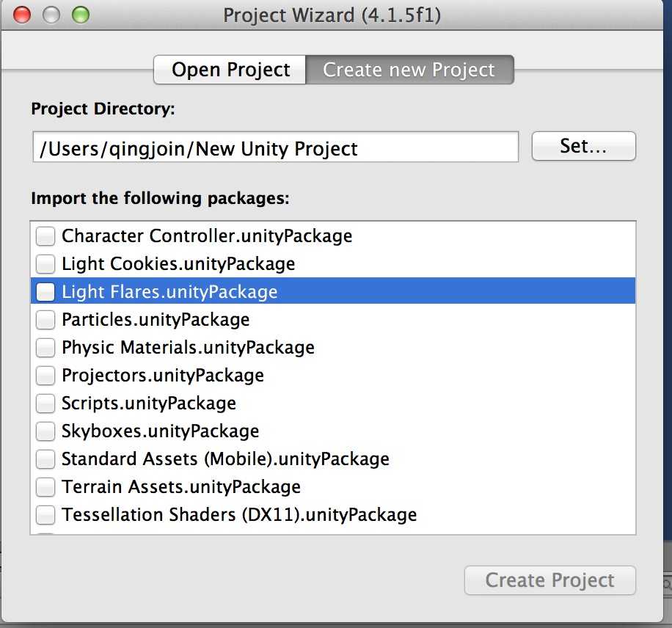Enable Character Controller.unityPackage checkbox

pyautogui.click(x=45, y=236)
